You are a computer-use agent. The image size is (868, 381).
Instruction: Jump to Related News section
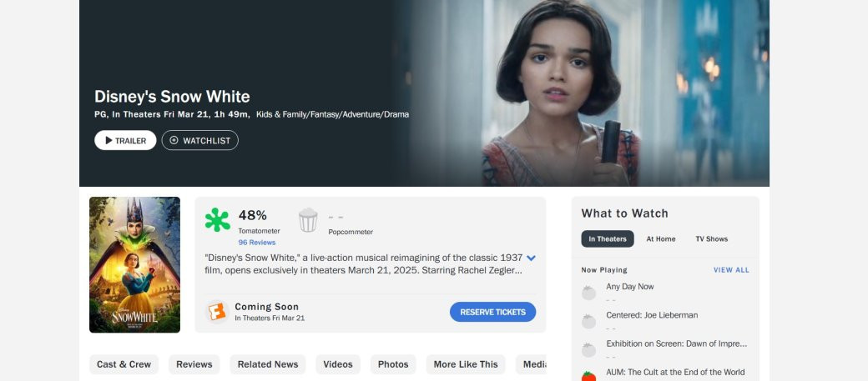pyautogui.click(x=267, y=364)
